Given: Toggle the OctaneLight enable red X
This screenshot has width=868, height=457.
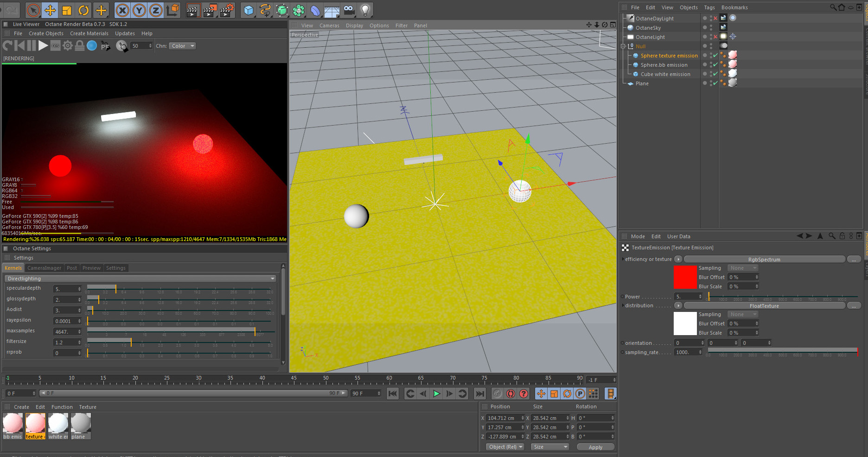Looking at the screenshot, I should (715, 37).
